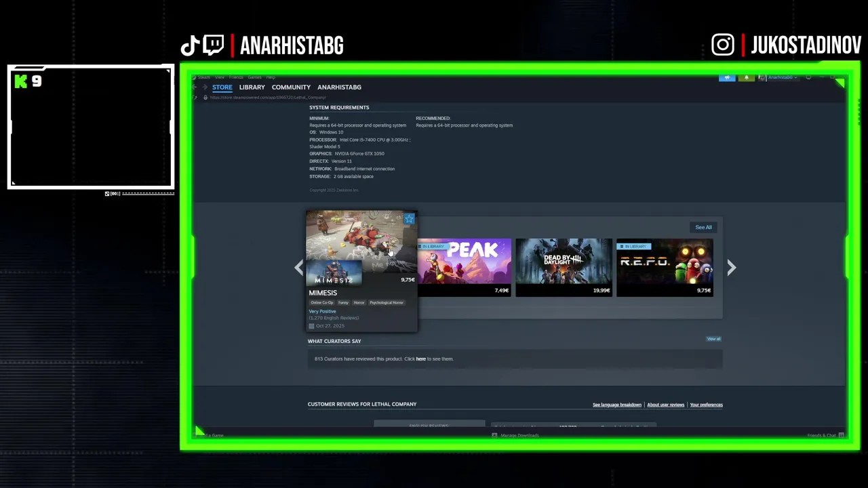The width and height of the screenshot is (868, 488).
Task: Click the 7,49€ price on PEAK
Action: tap(502, 291)
